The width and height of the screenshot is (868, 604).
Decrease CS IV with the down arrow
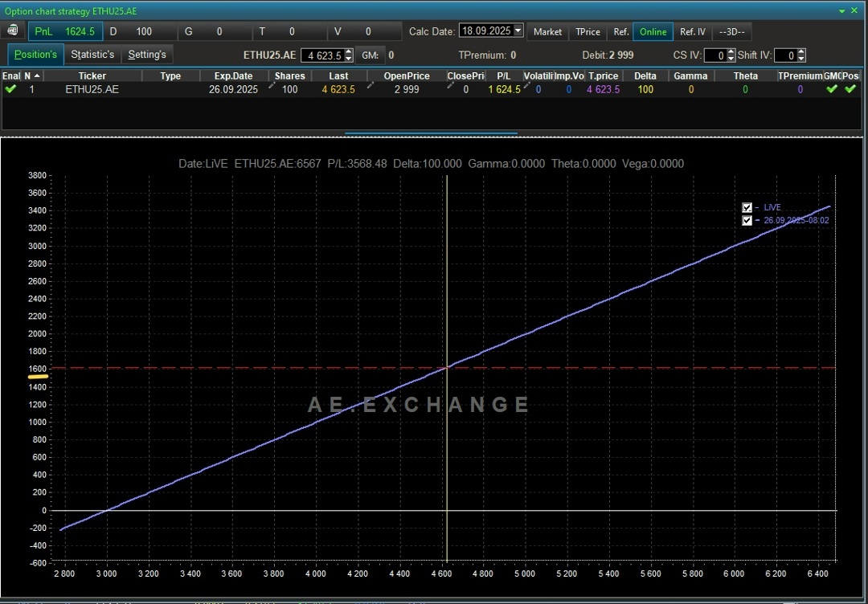pos(731,58)
